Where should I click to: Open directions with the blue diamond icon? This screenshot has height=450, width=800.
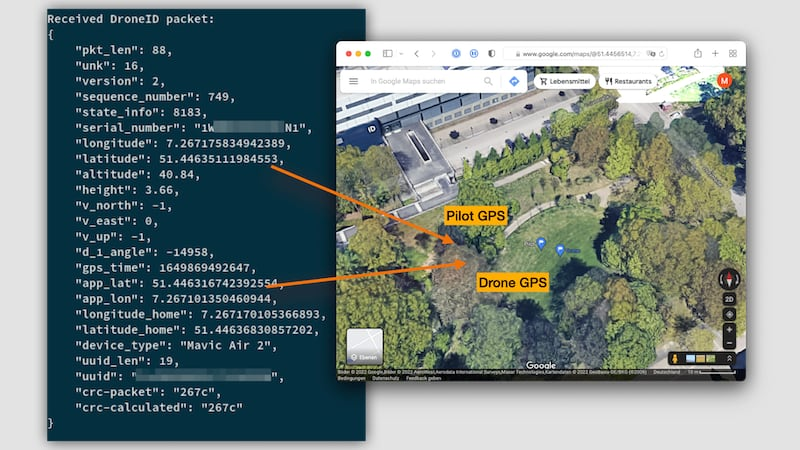click(x=514, y=81)
